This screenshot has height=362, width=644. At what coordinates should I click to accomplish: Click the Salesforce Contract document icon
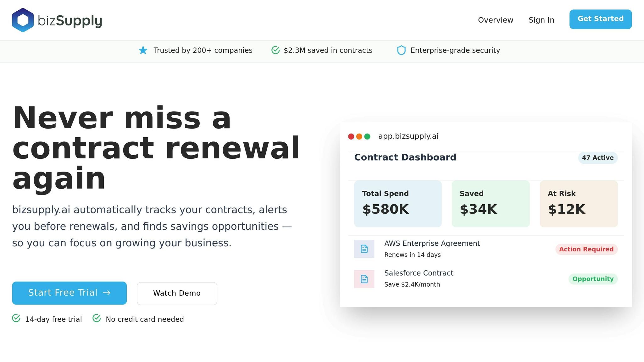(x=364, y=279)
